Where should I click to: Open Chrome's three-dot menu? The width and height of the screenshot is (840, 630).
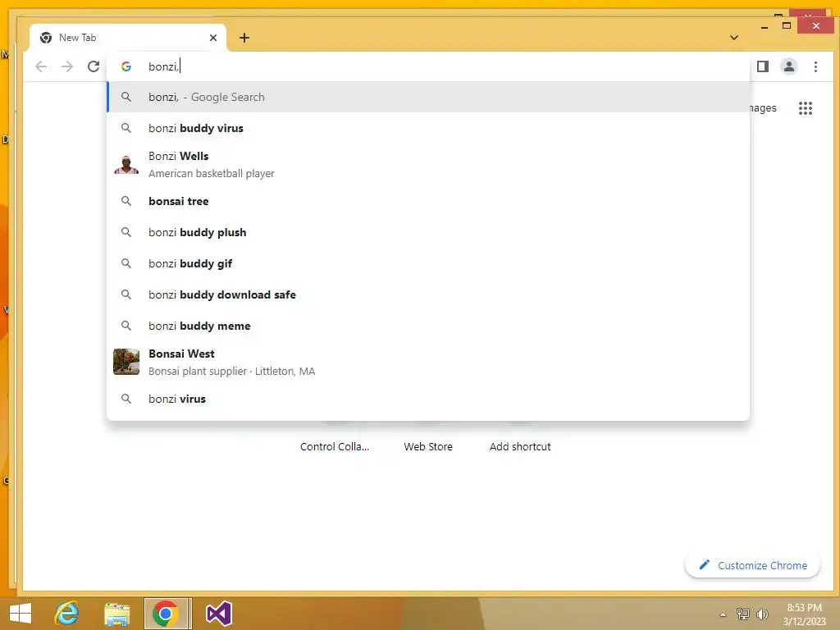pos(815,66)
